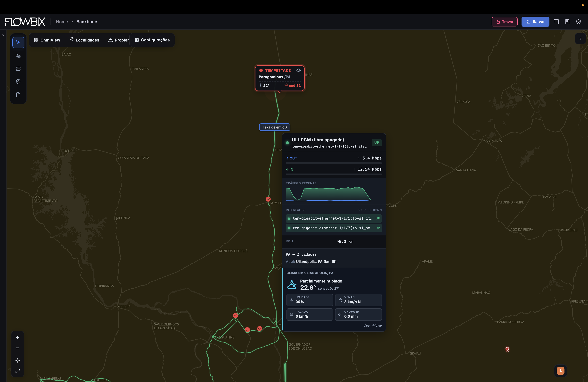Click the Tráfego Recente chart
This screenshot has width=588, height=382.
tap(328, 194)
